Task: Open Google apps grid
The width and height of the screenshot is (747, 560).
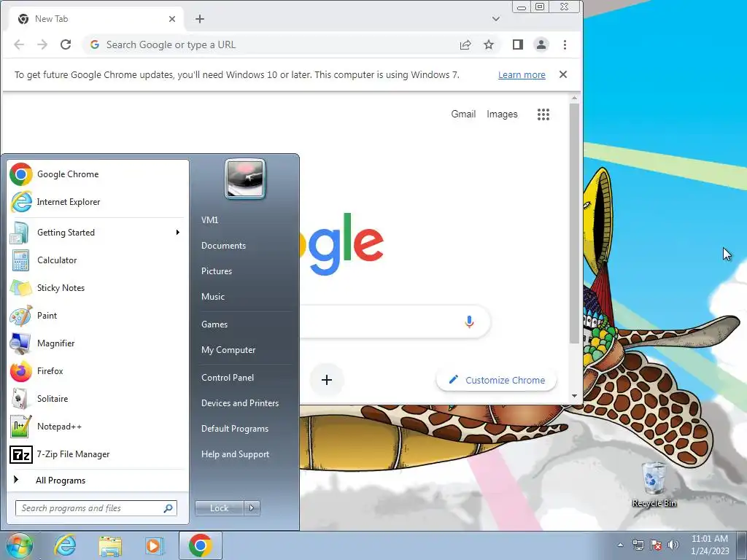Action: tap(543, 114)
